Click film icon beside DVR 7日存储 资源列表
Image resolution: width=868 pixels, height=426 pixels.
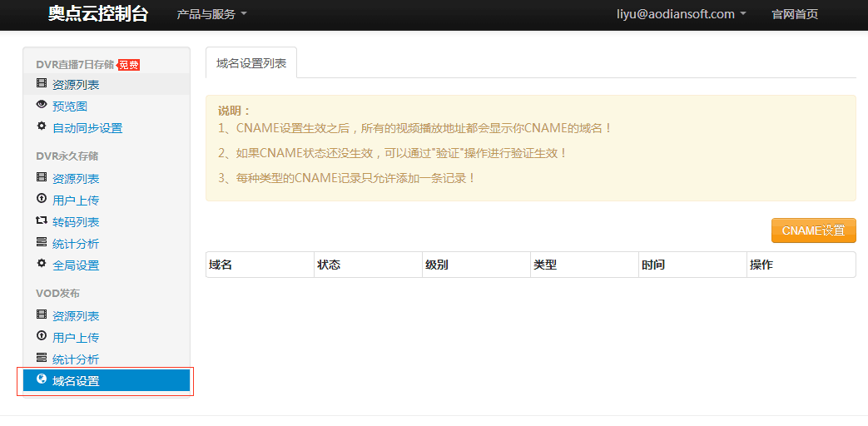pos(42,83)
